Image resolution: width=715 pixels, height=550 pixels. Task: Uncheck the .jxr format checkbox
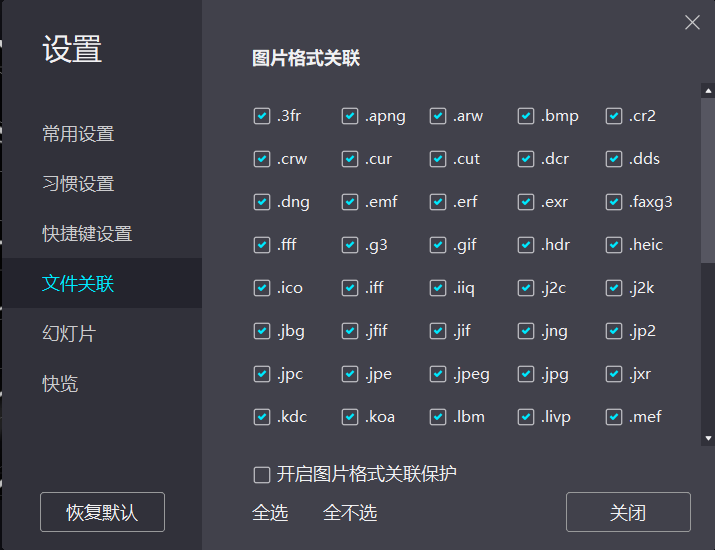[614, 374]
